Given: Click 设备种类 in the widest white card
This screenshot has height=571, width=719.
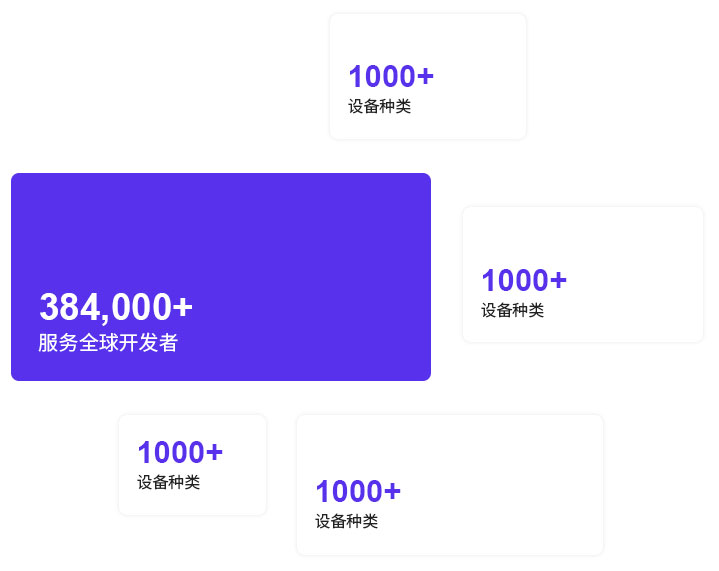Looking at the screenshot, I should [346, 521].
